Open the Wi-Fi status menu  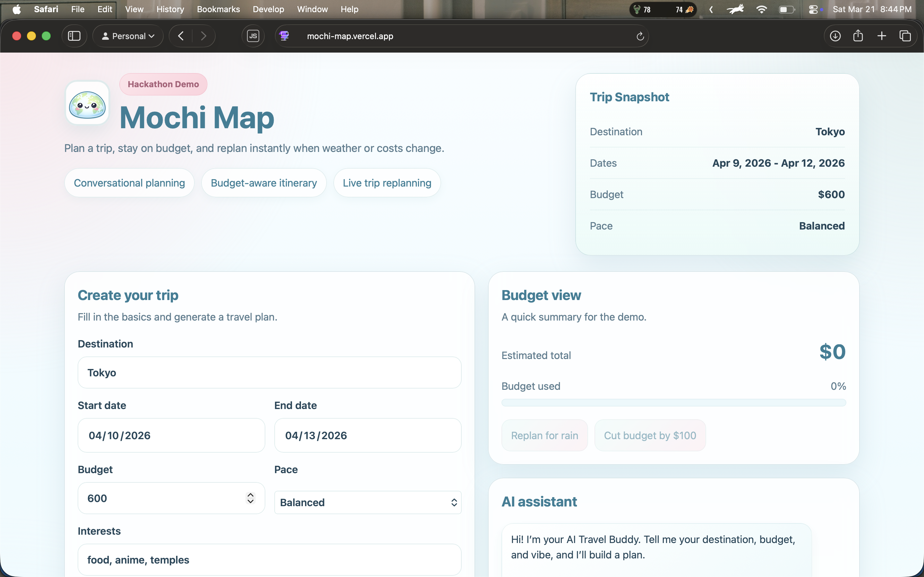(761, 9)
